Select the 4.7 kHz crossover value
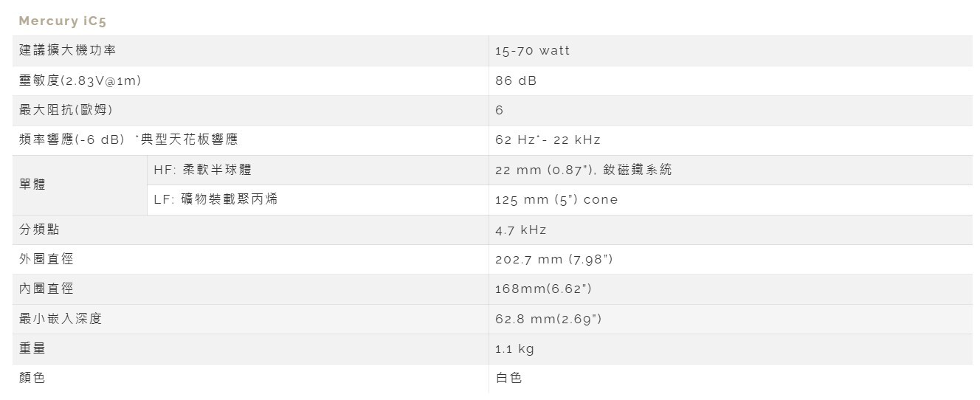Image resolution: width=980 pixels, height=400 pixels. 520,230
